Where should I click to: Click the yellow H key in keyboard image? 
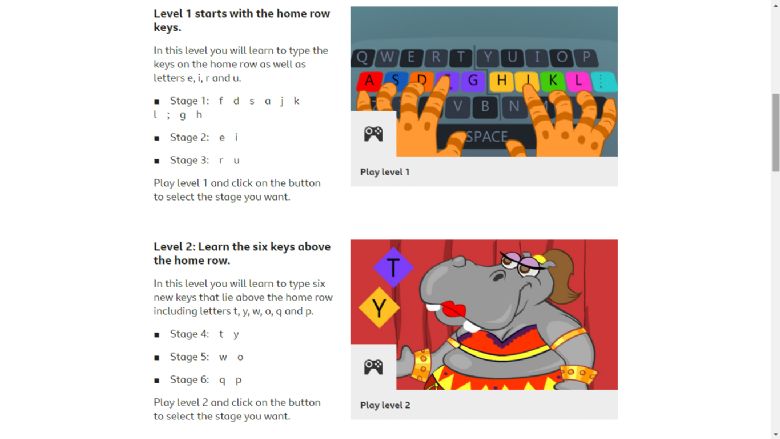point(501,80)
